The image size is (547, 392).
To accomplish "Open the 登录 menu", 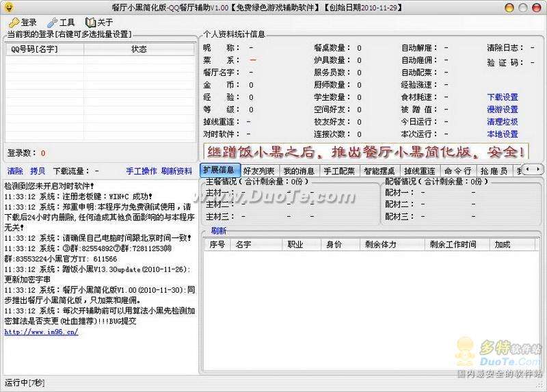I will tap(23, 23).
